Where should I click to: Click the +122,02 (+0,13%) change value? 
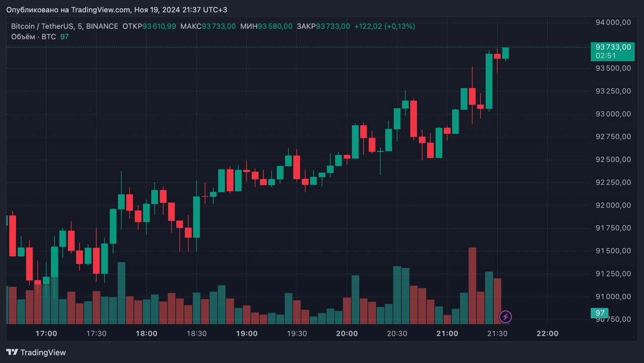(384, 26)
